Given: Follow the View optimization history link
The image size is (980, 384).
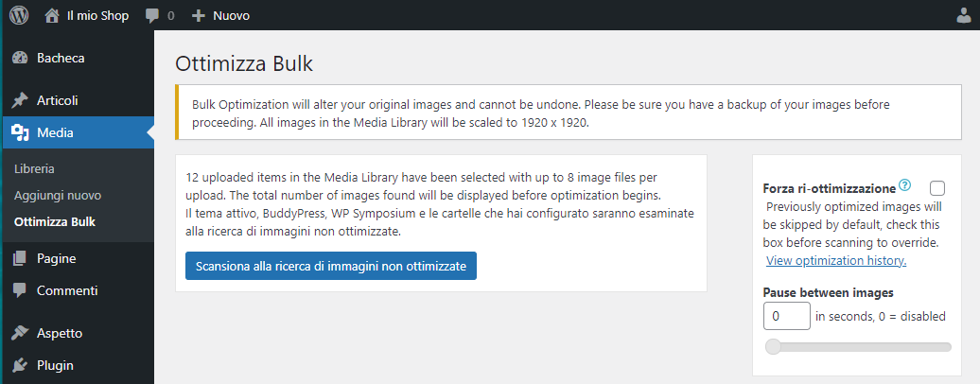Looking at the screenshot, I should (x=836, y=260).
